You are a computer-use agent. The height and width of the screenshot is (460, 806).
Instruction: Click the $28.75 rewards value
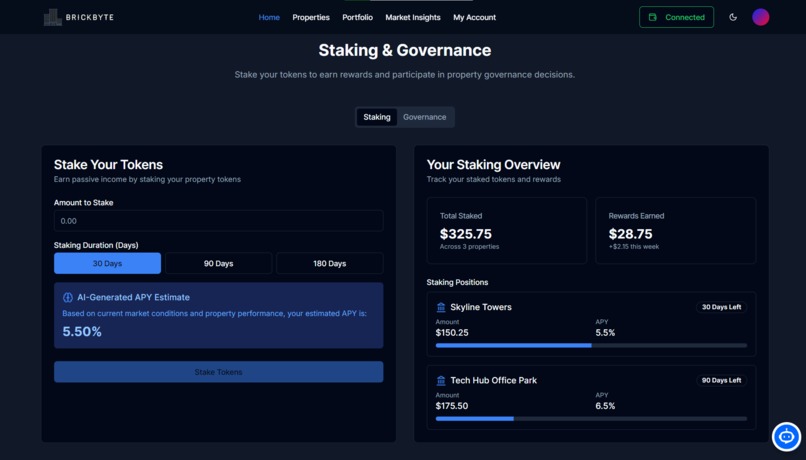(630, 234)
